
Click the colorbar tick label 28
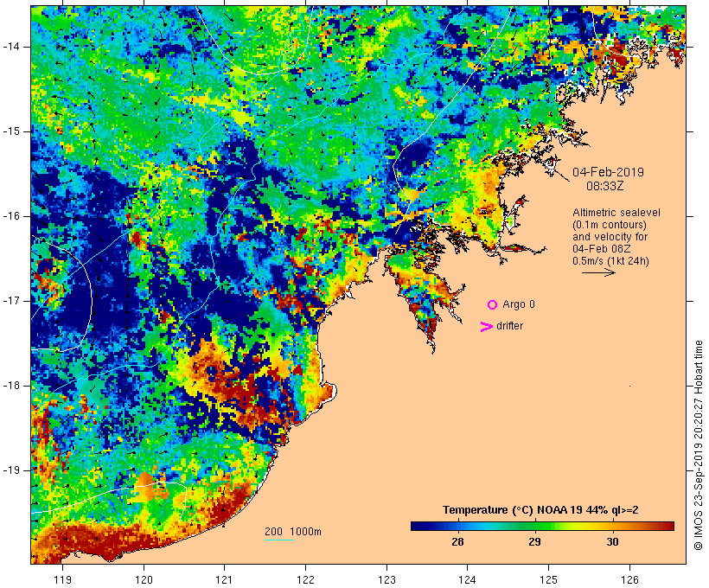[457, 542]
